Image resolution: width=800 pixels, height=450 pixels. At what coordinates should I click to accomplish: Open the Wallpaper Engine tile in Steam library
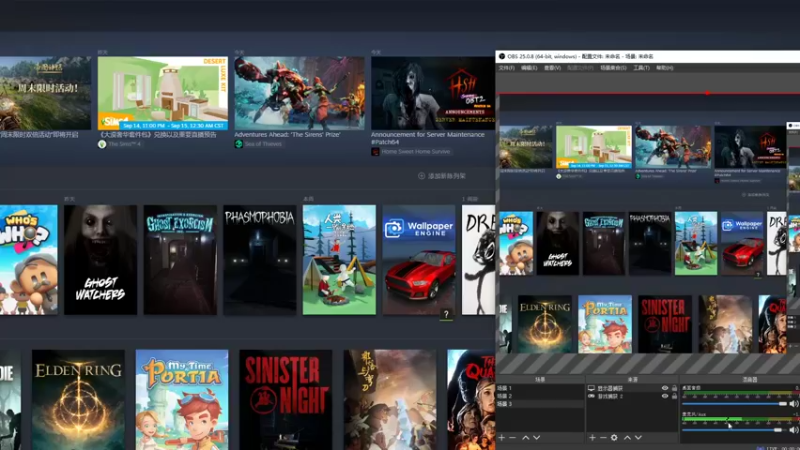point(419,260)
